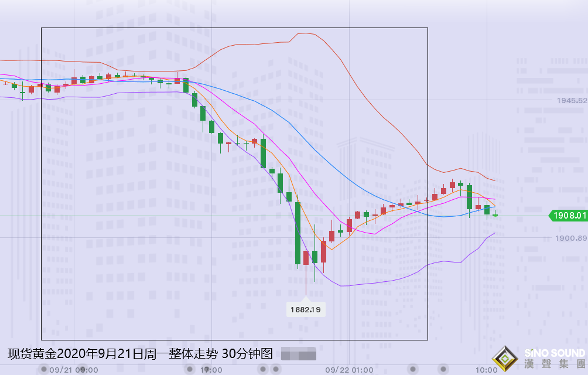Image resolution: width=588 pixels, height=375 pixels.
Task: Click the 漢聲集團 brand text
Action: (x=555, y=364)
